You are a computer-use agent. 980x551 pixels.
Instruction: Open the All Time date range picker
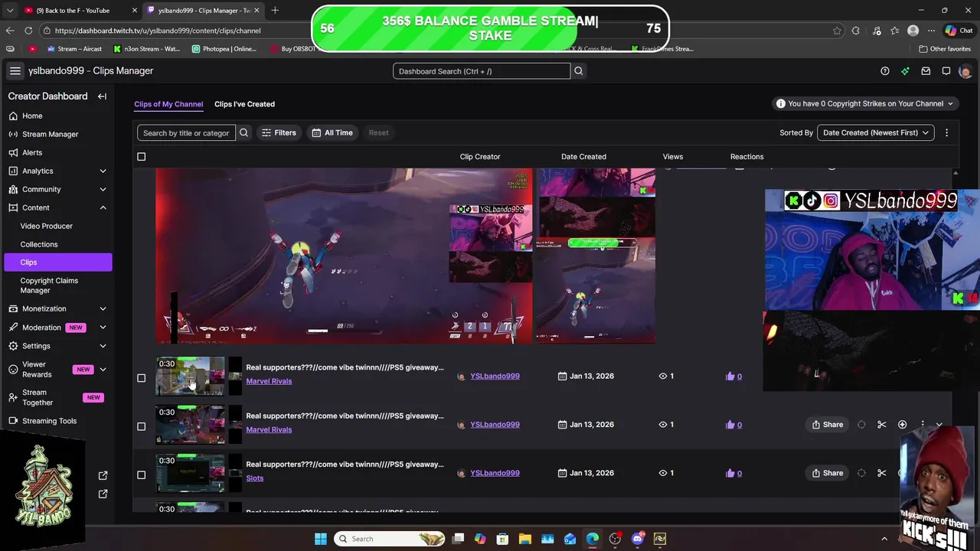click(x=332, y=132)
